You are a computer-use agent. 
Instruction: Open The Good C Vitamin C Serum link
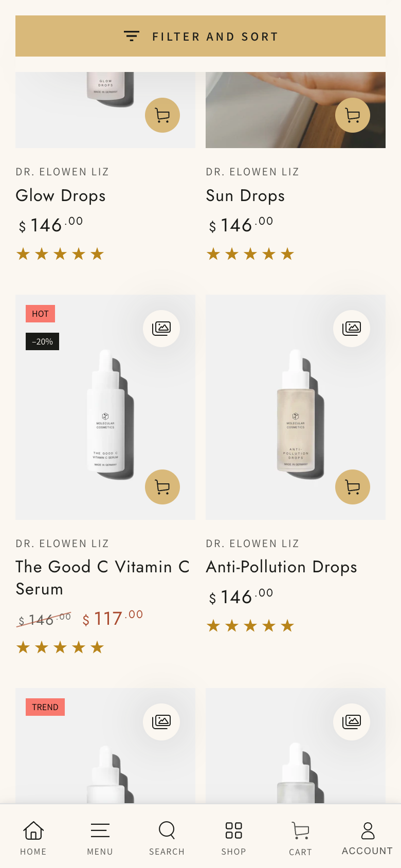point(103,578)
